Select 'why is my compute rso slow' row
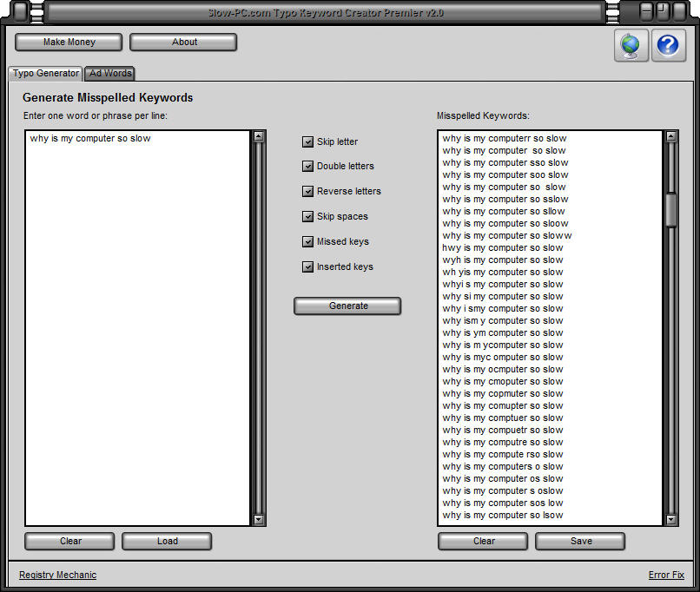 pos(503,455)
